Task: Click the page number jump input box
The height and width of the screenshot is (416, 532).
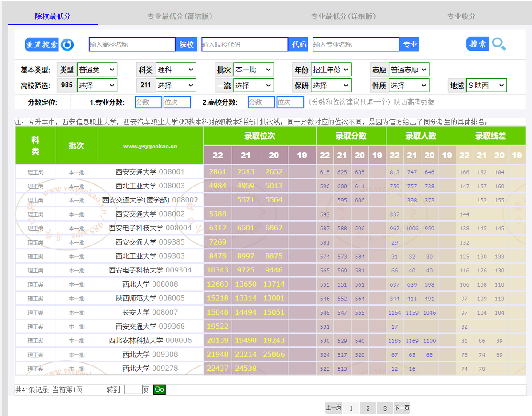Action: pos(133,390)
